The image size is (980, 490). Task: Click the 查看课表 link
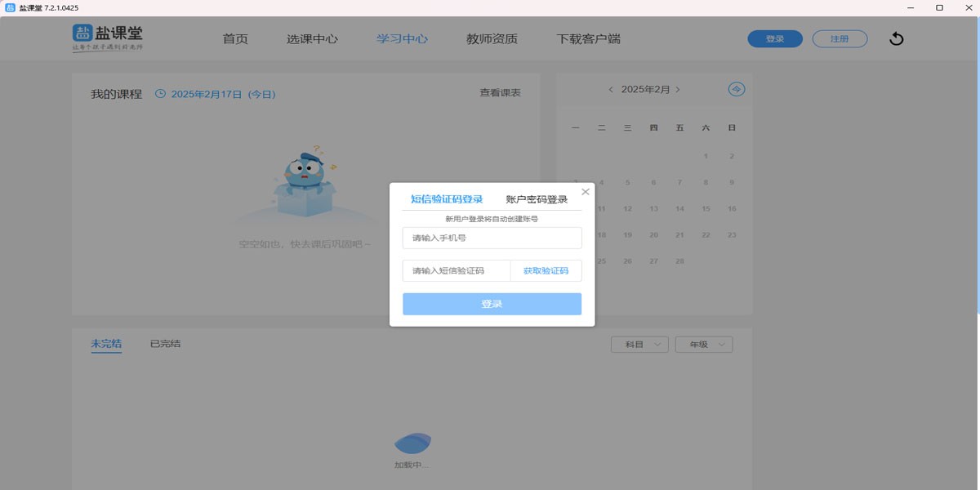500,93
